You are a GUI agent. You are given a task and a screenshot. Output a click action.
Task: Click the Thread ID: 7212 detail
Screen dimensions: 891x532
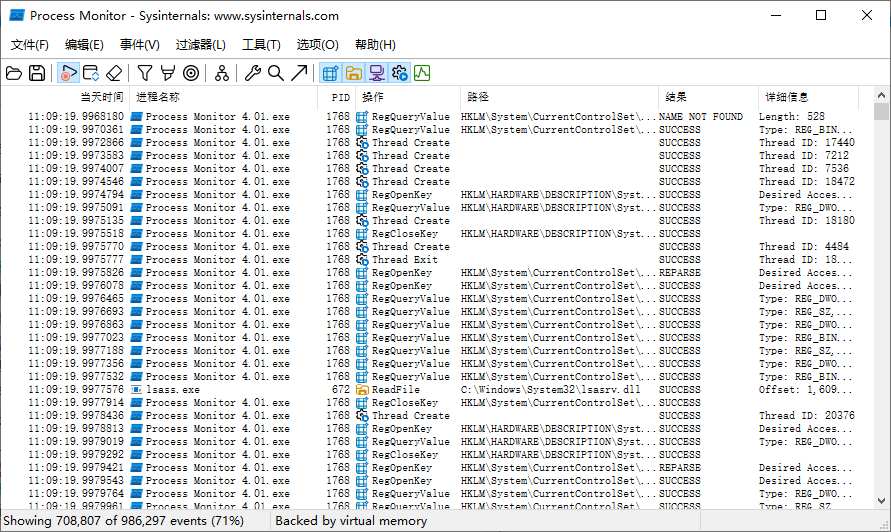tap(803, 156)
